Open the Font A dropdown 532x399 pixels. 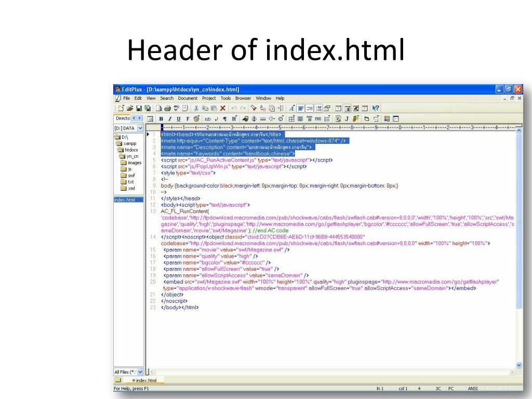(291, 108)
